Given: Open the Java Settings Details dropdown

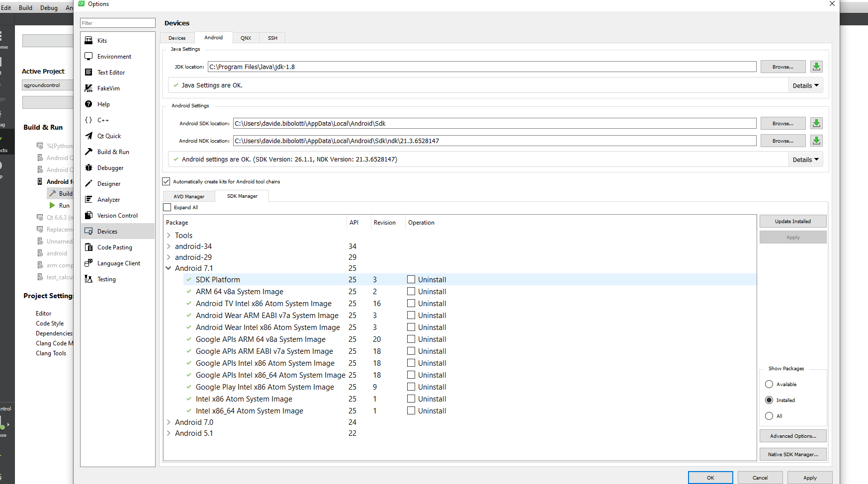Looking at the screenshot, I should [x=805, y=85].
